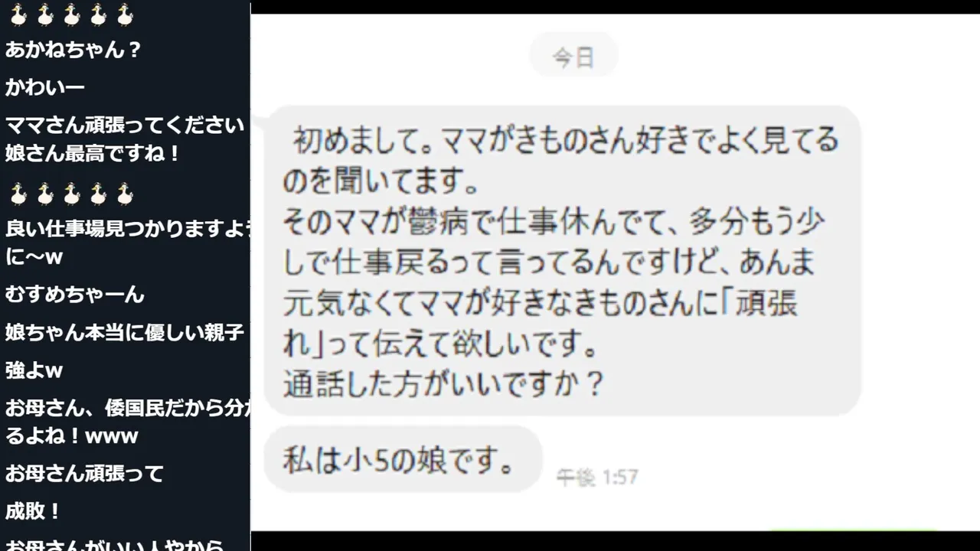Select the 私は小5の娘です message bubble
The width and height of the screenshot is (980, 551).
pyautogui.click(x=403, y=459)
